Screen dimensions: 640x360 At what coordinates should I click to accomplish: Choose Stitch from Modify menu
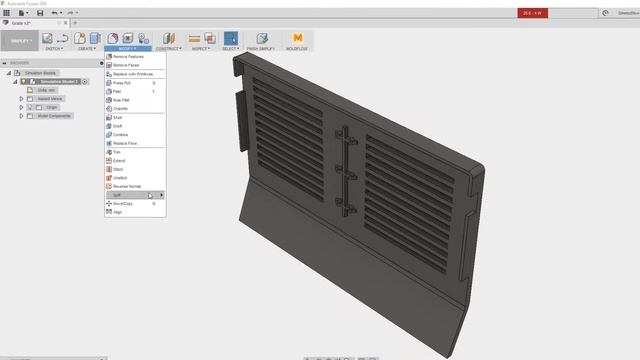pos(135,169)
